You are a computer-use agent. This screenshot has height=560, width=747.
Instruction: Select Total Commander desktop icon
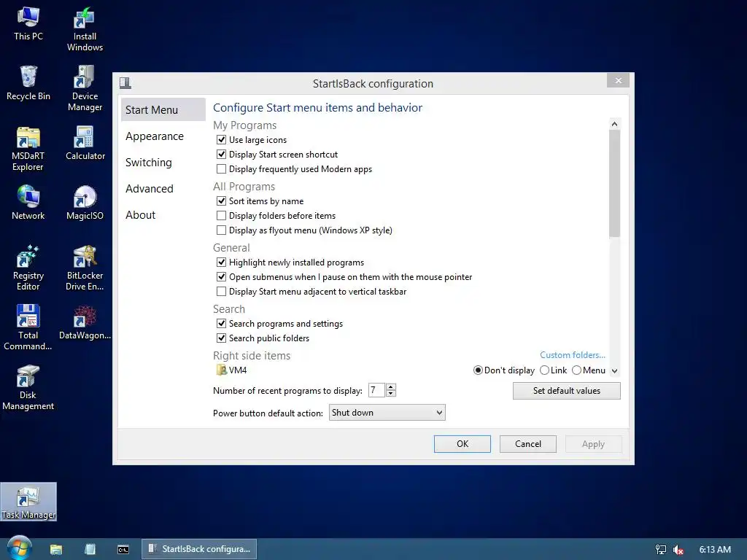coord(28,327)
